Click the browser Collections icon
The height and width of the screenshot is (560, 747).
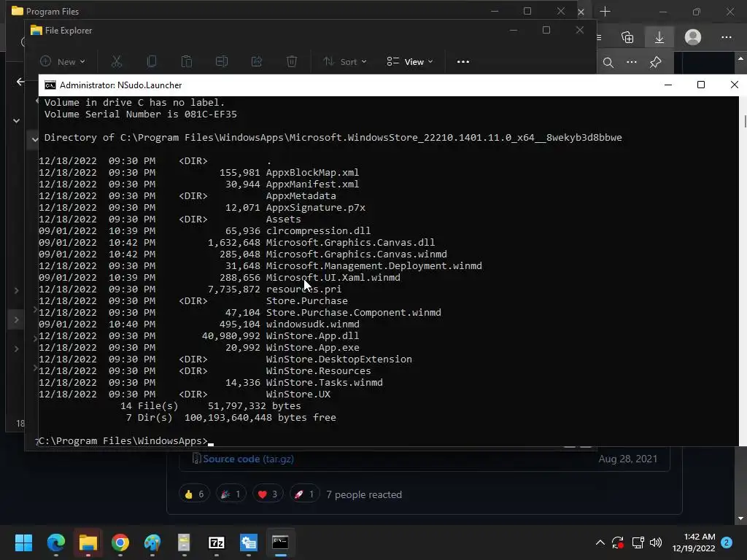coord(627,37)
